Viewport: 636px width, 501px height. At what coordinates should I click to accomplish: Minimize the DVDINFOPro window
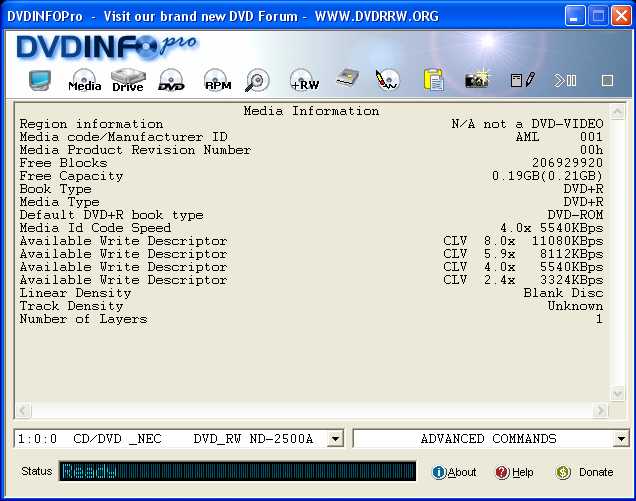574,16
